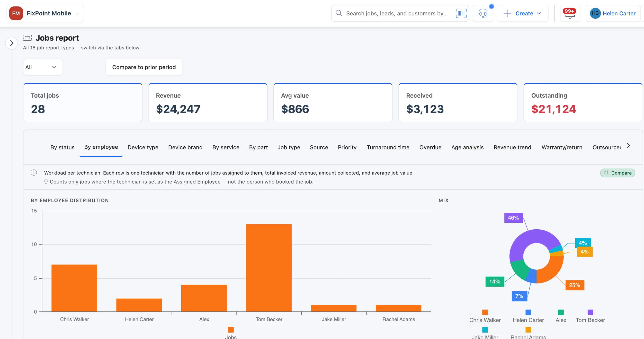Switch to the Device type tab
The width and height of the screenshot is (644, 339).
[x=143, y=147]
